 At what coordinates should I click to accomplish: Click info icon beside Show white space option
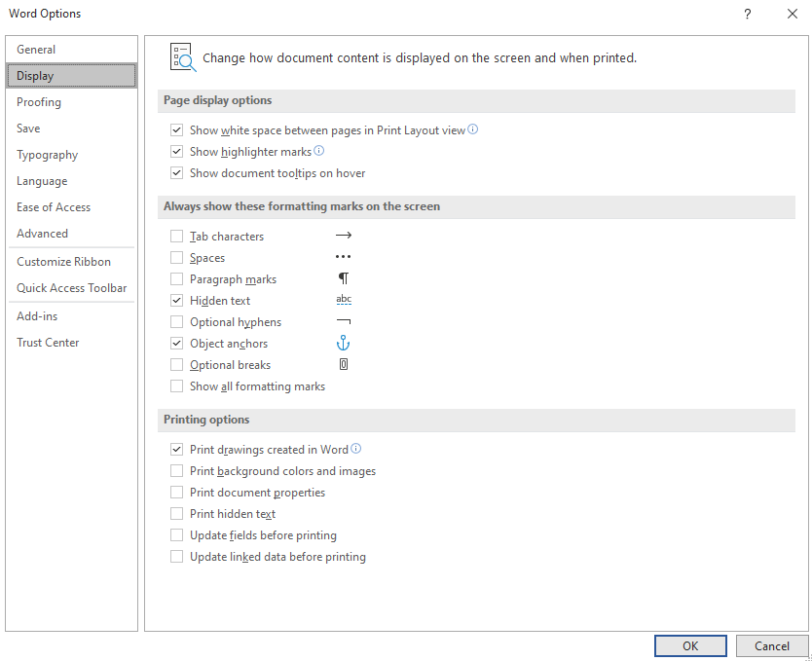click(x=473, y=129)
